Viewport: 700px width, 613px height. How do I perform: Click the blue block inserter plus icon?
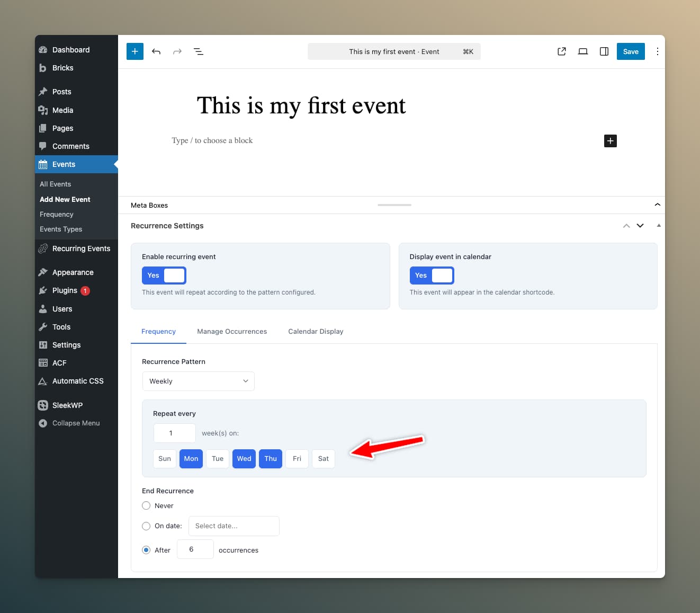135,51
